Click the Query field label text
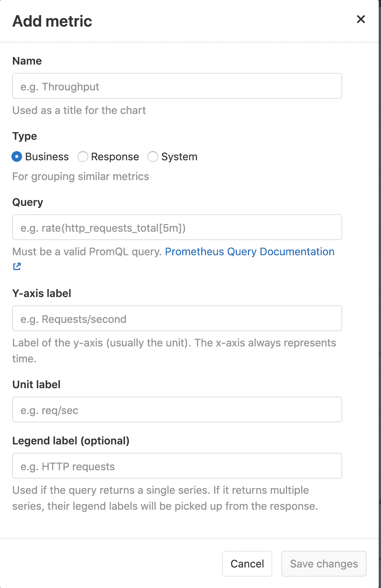This screenshot has height=588, width=381. coord(28,202)
